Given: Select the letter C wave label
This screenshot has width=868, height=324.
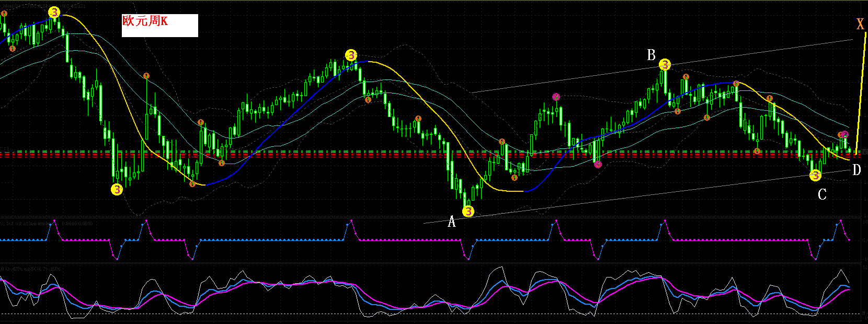Looking at the screenshot, I should (x=822, y=195).
